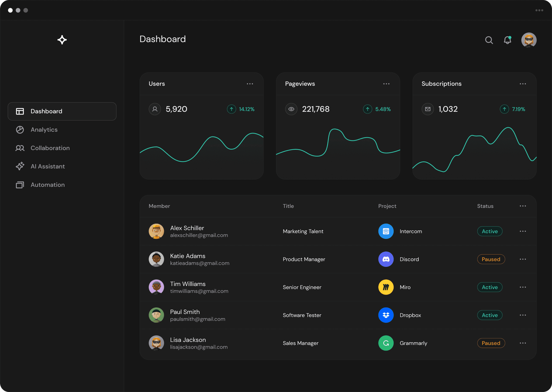Click Lisa Jackson's Paused status badge

coord(491,343)
